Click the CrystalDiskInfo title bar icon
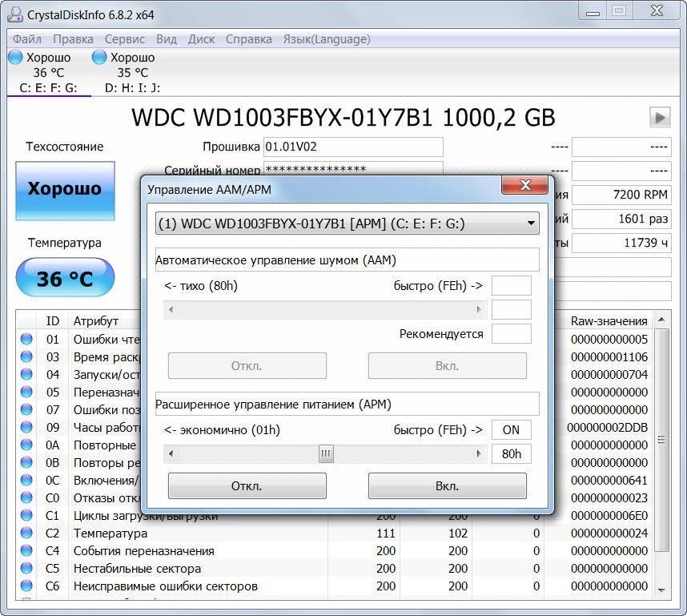 [x=15, y=14]
